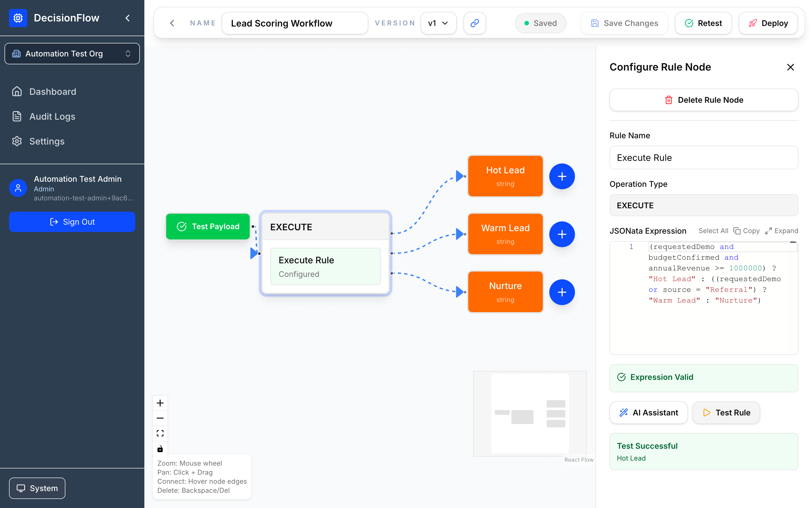Open Settings from the sidebar
Viewport: 812px width, 508px height.
pyautogui.click(x=72, y=141)
